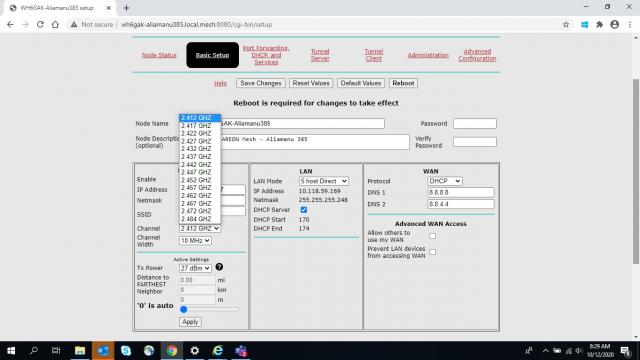The image size is (640, 360).
Task: Open the notification center icon
Action: pyautogui.click(x=625, y=351)
